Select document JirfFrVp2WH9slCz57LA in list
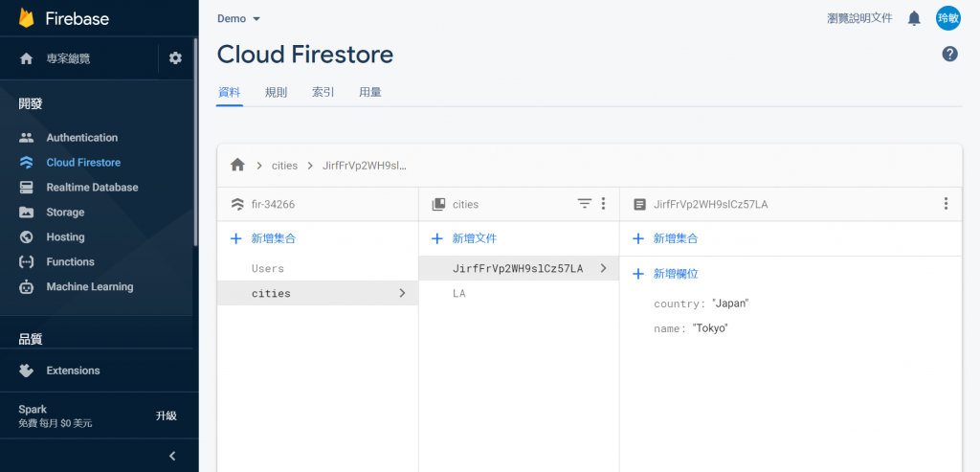Viewport: 980px width, 472px height. pyautogui.click(x=519, y=268)
